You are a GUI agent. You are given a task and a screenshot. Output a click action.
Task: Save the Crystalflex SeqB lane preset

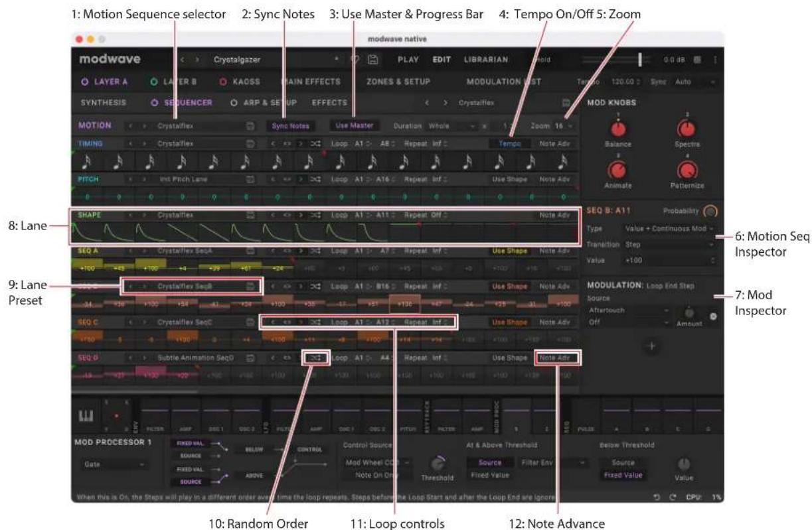tap(250, 287)
